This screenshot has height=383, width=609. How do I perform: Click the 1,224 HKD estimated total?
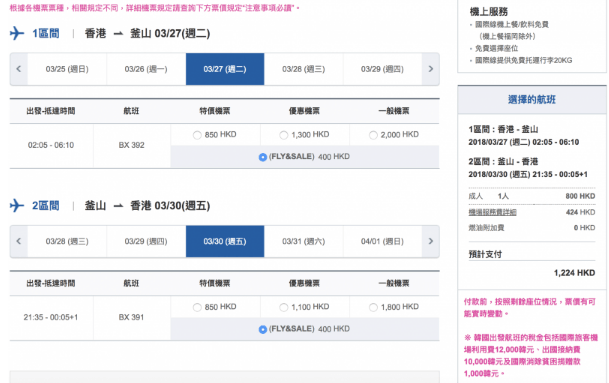pyautogui.click(x=574, y=273)
